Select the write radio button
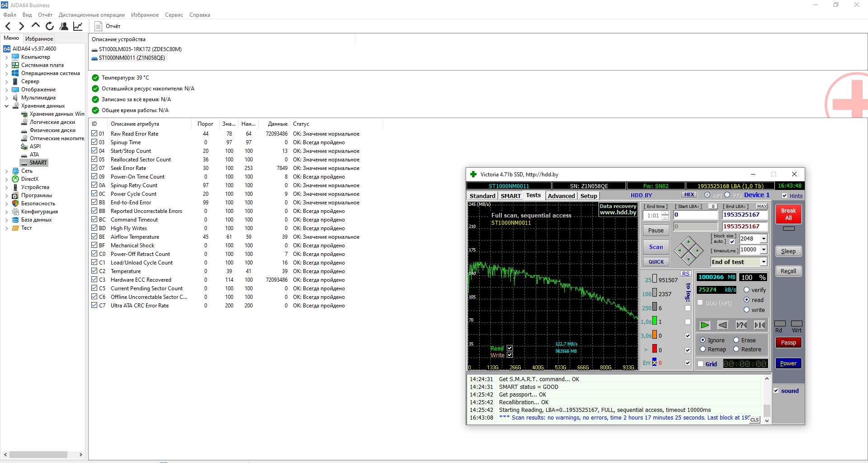 coord(746,310)
